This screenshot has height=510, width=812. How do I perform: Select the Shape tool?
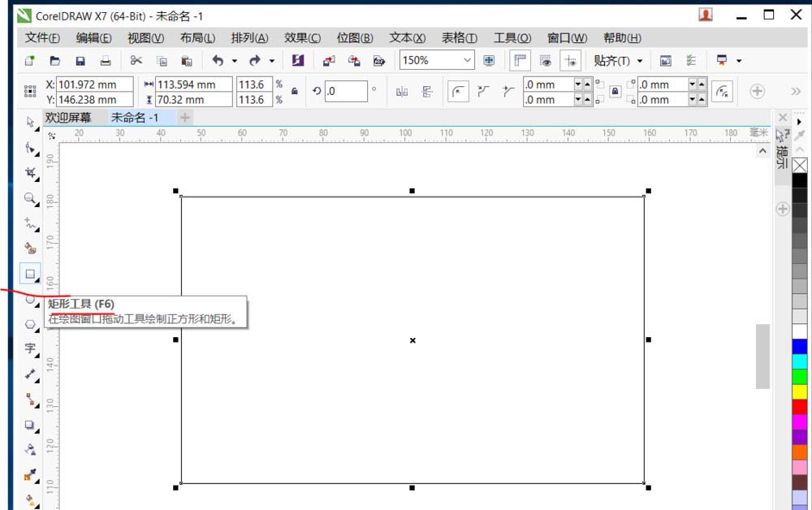[x=30, y=148]
